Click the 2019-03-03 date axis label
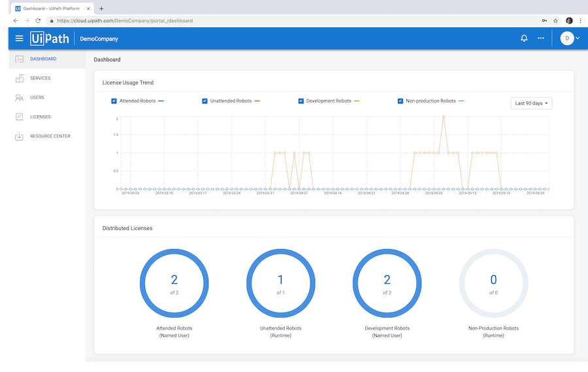This screenshot has height=372, width=588. [x=131, y=193]
